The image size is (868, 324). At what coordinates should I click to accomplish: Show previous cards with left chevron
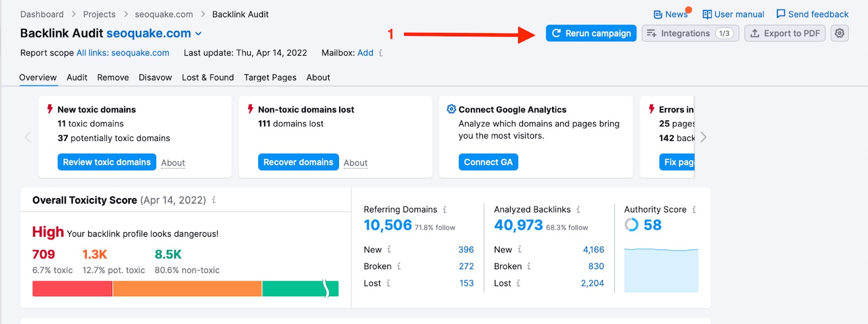pos(28,137)
